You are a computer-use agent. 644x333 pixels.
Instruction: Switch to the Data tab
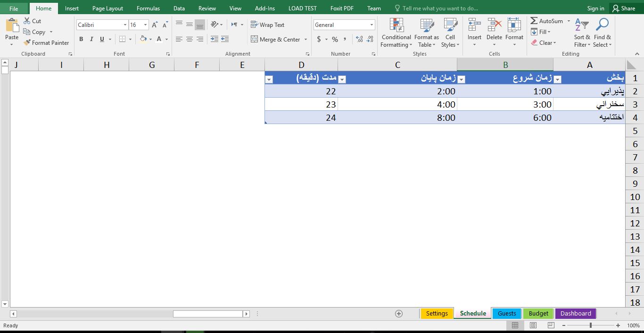179,8
